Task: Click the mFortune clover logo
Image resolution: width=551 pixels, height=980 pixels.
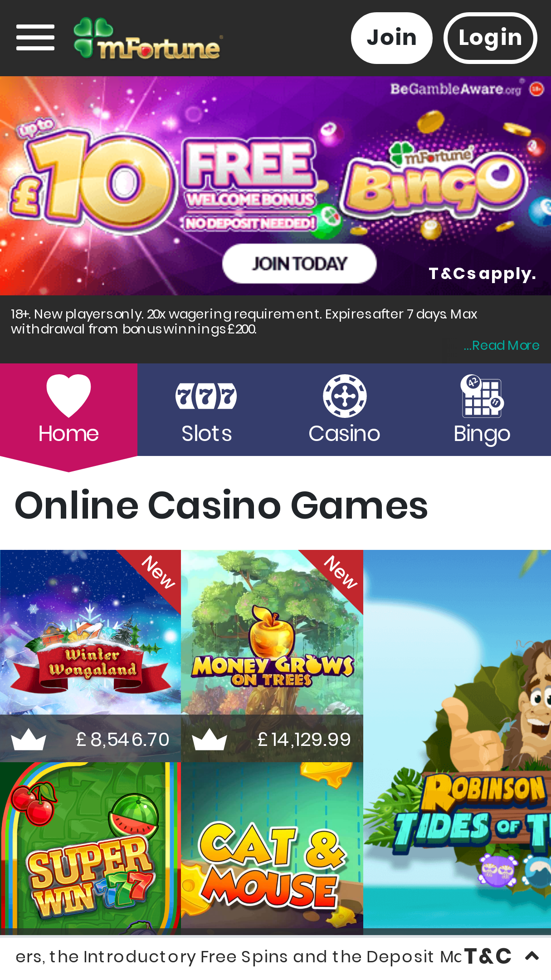Action: coord(148,38)
